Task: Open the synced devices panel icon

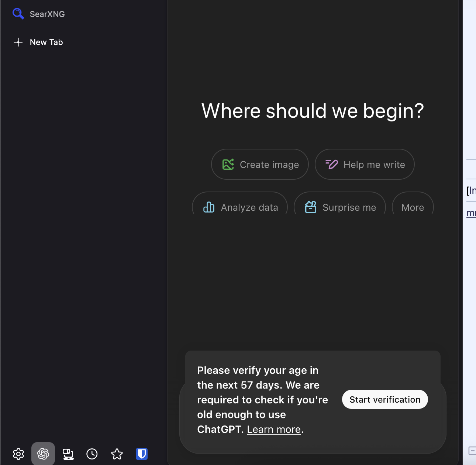Action: click(x=68, y=454)
